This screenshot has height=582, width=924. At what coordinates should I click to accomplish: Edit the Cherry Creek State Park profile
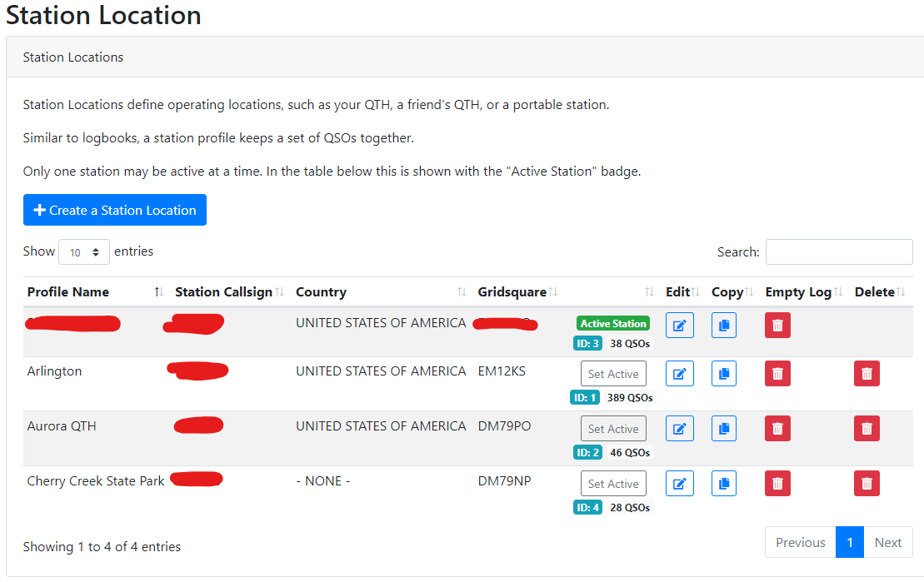[679, 483]
